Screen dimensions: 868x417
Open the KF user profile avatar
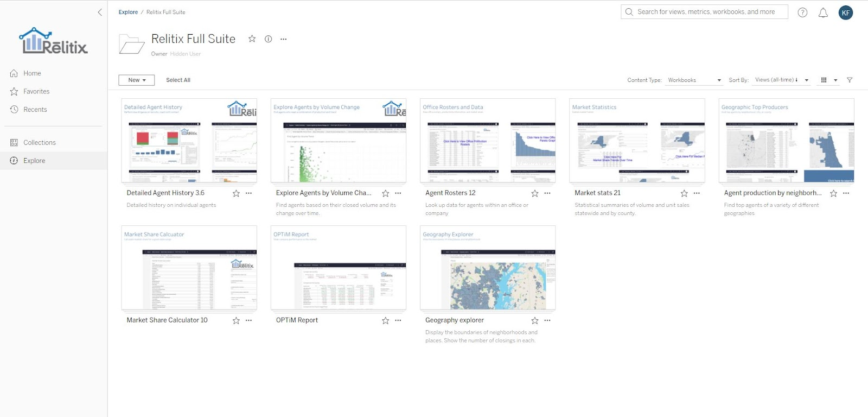click(845, 12)
